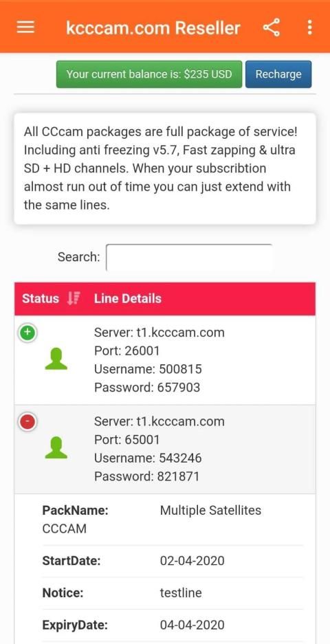Tap the kcccam.com Reseller title
330x644 pixels.
(x=153, y=28)
